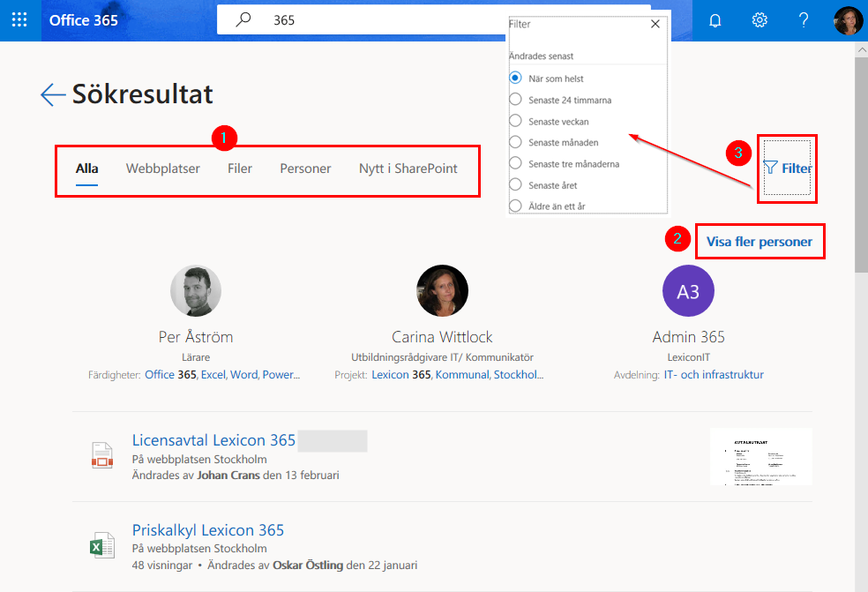Open the Kommunal project link
This screenshot has height=592, width=868.
(x=462, y=375)
